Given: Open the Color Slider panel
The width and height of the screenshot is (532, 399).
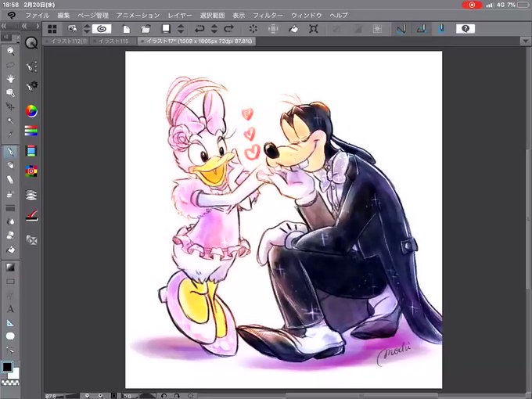Looking at the screenshot, I should [31, 131].
